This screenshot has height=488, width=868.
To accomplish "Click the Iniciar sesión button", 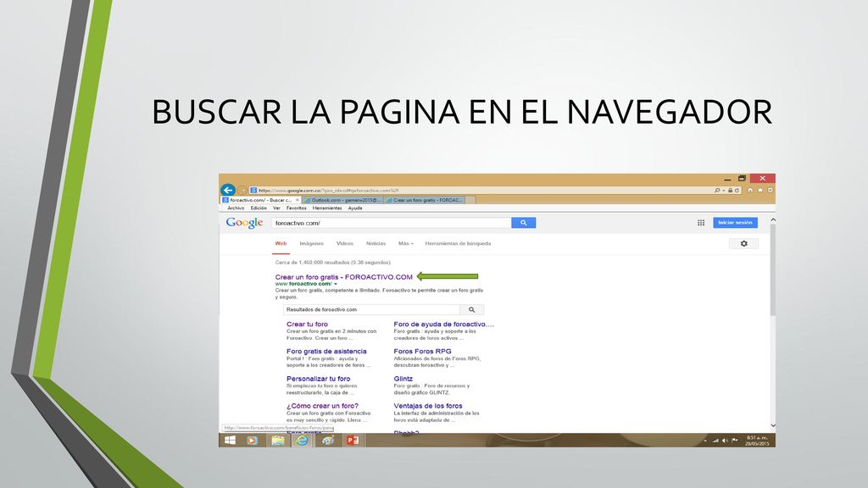I will point(735,223).
